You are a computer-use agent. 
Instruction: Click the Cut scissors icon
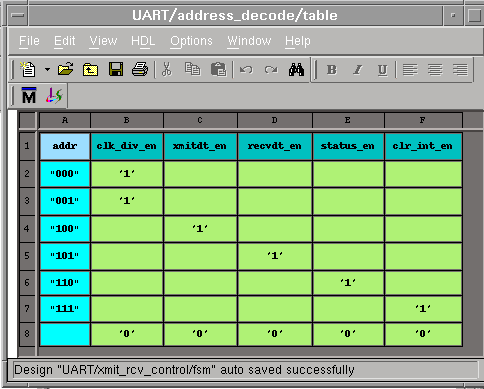[x=167, y=69]
